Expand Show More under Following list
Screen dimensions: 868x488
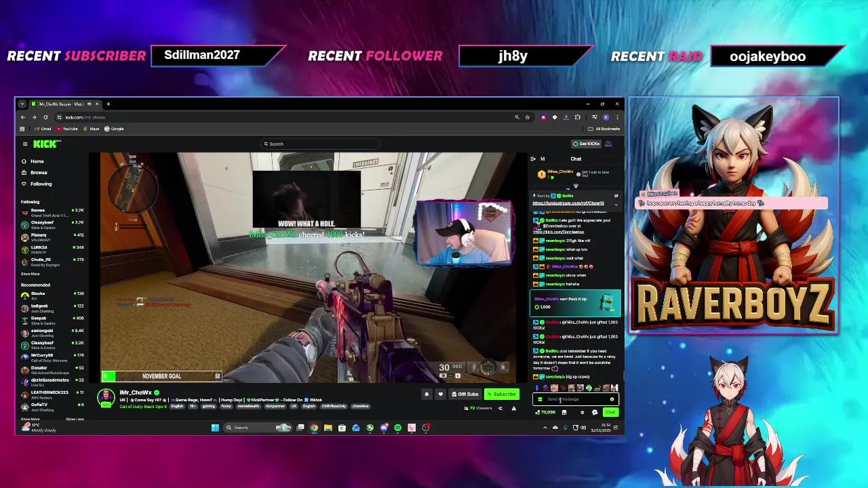[x=30, y=274]
